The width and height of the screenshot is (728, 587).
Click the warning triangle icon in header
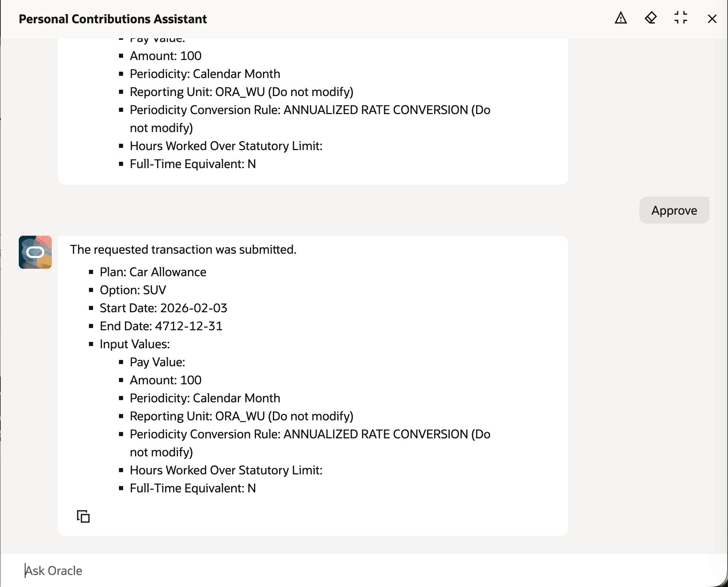(x=621, y=18)
